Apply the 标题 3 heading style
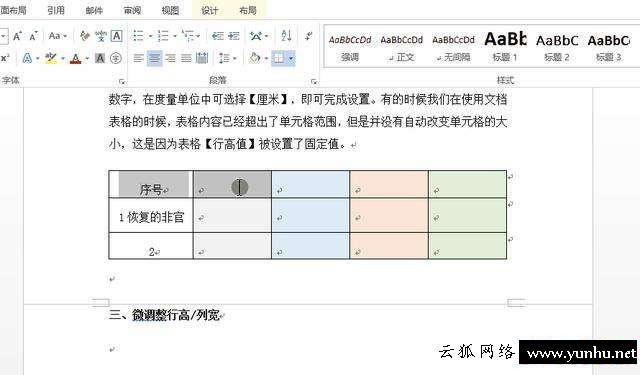The image size is (640, 375). click(609, 47)
